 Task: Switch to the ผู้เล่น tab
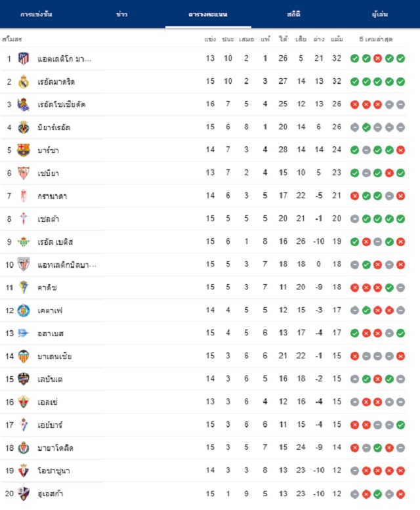380,14
